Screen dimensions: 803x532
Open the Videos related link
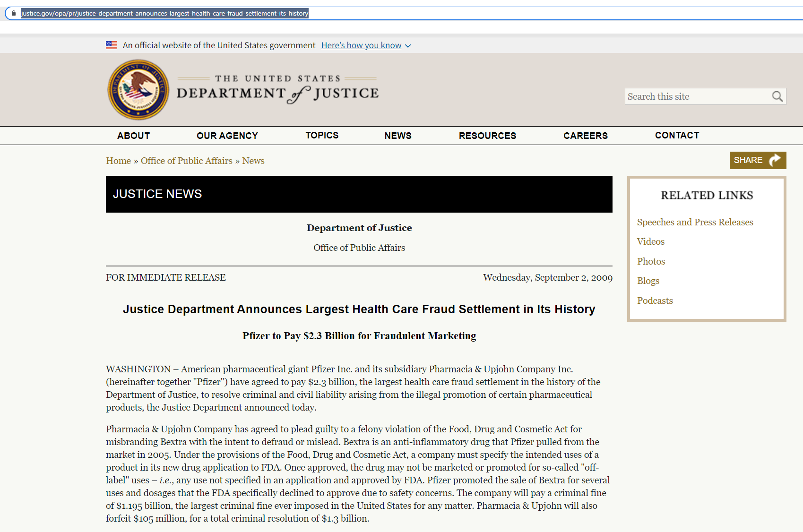650,241
